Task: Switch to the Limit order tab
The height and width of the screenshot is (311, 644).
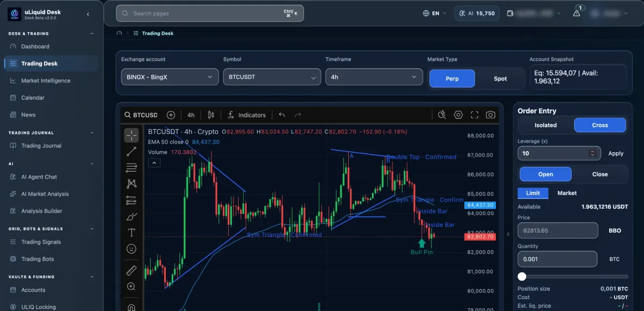Action: [x=533, y=193]
